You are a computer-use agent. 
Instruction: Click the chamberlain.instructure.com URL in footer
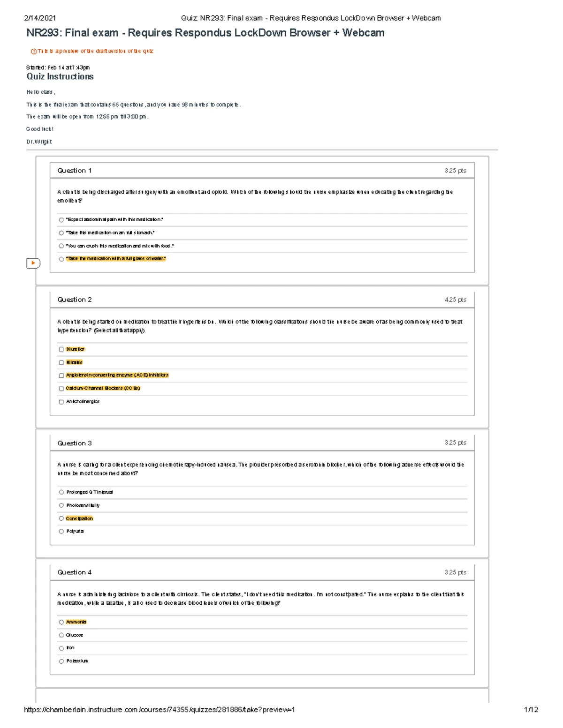pyautogui.click(x=160, y=710)
